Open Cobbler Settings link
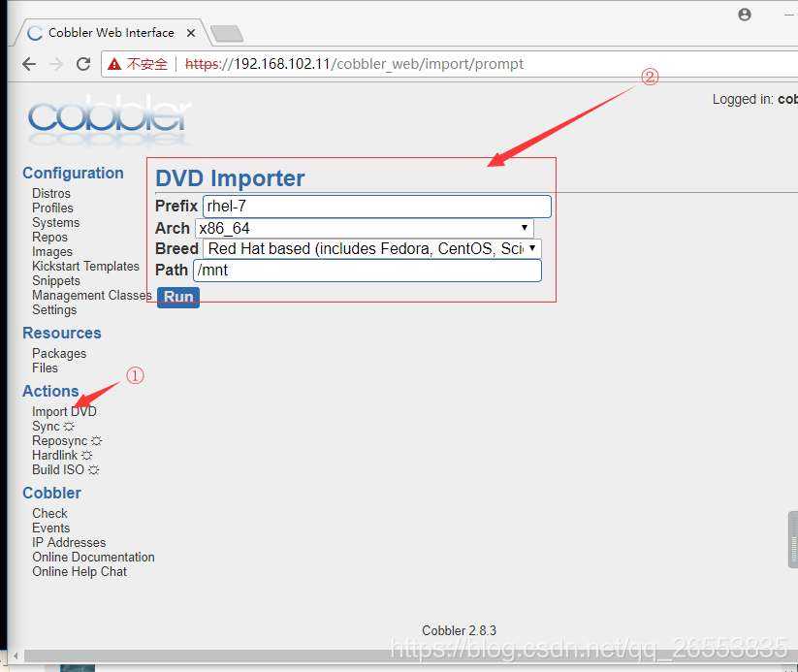 pyautogui.click(x=54, y=310)
